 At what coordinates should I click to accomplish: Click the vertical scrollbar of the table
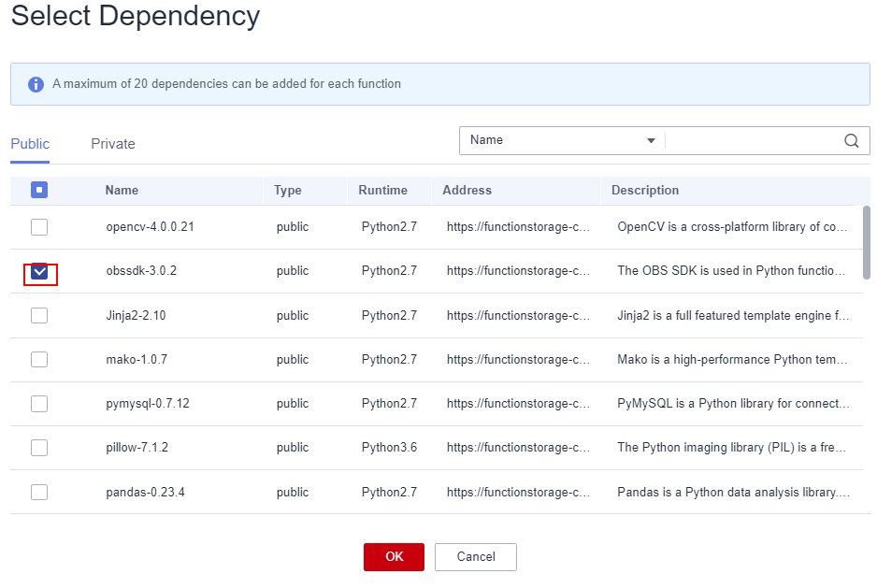click(867, 243)
